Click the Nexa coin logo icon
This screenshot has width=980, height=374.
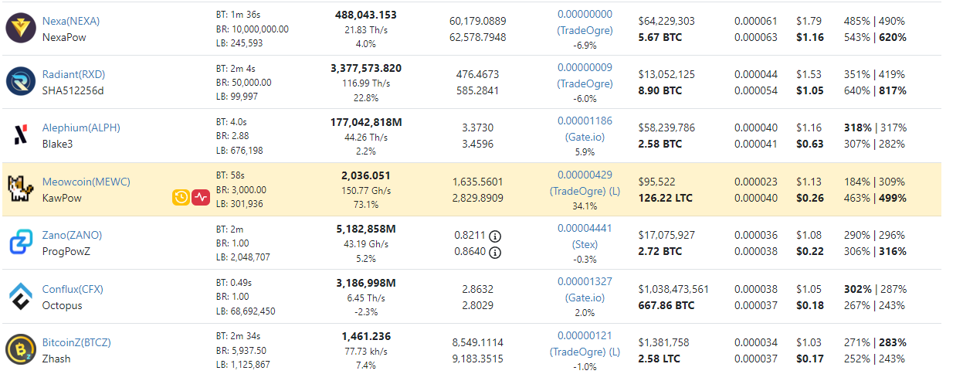pyautogui.click(x=21, y=28)
